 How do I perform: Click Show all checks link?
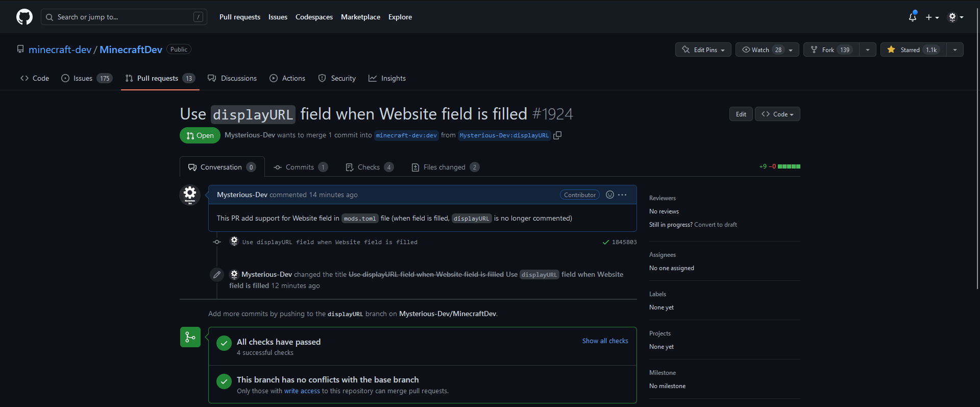pyautogui.click(x=605, y=341)
